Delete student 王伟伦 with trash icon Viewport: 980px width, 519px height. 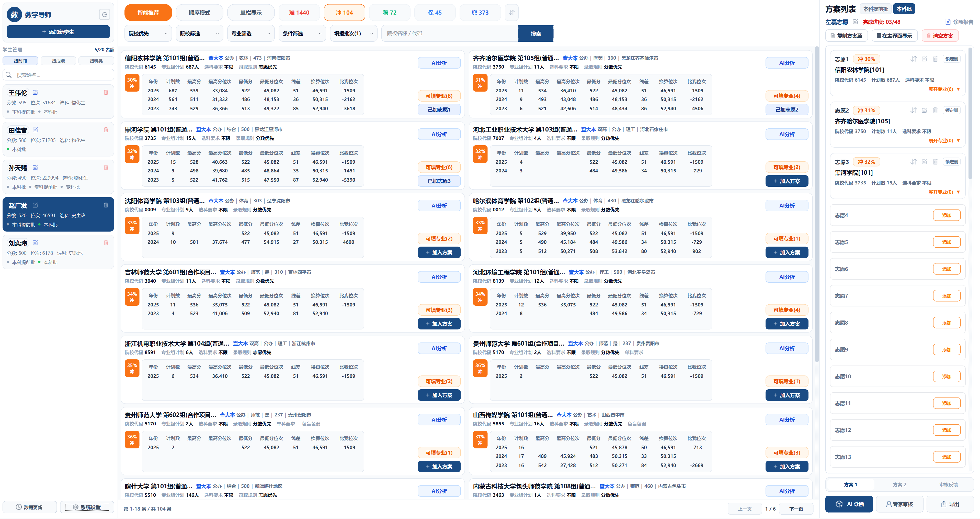[106, 92]
